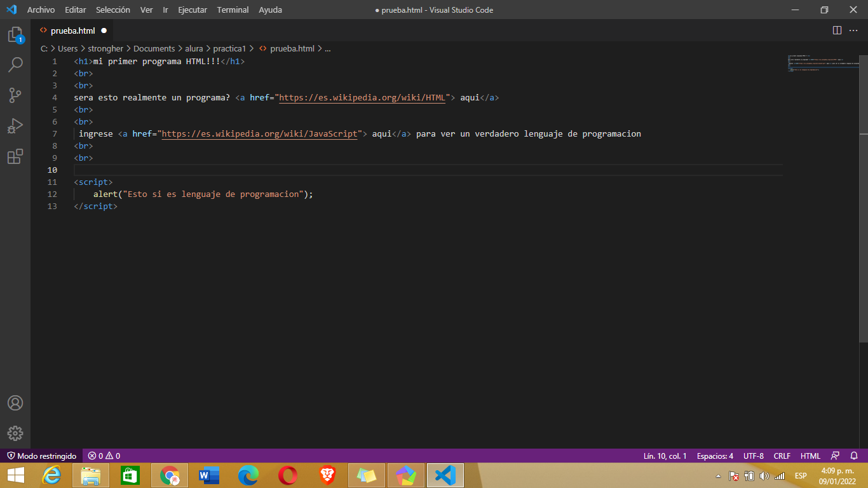Click Modo restringido in status bar

41,456
